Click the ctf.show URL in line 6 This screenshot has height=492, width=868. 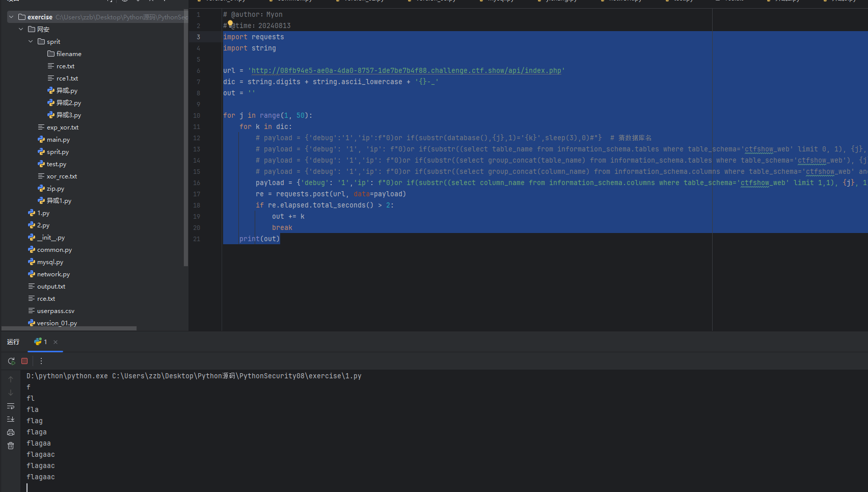pyautogui.click(x=406, y=70)
